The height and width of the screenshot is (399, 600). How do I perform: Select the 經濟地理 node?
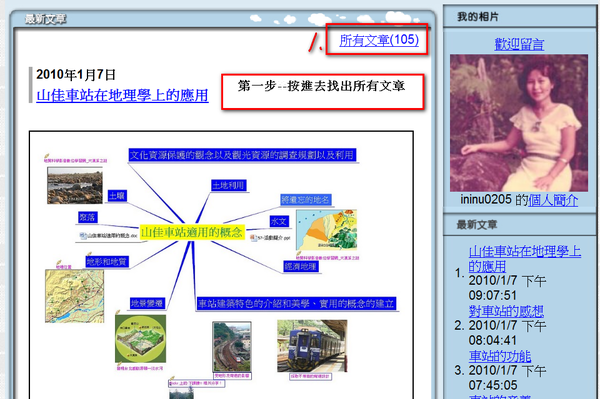click(x=301, y=266)
